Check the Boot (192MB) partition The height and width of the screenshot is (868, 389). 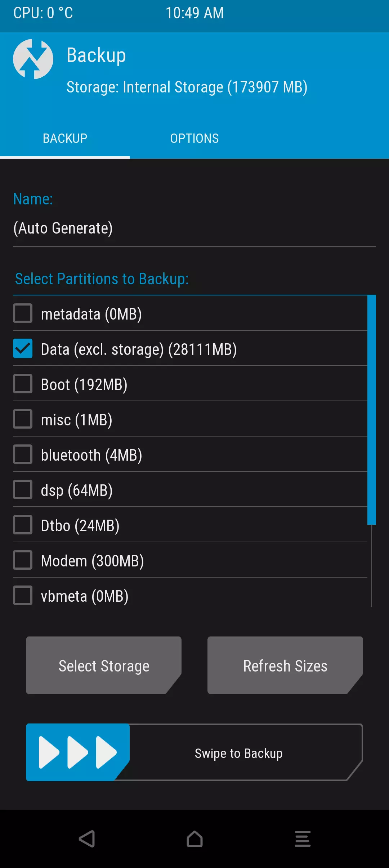pyautogui.click(x=23, y=384)
